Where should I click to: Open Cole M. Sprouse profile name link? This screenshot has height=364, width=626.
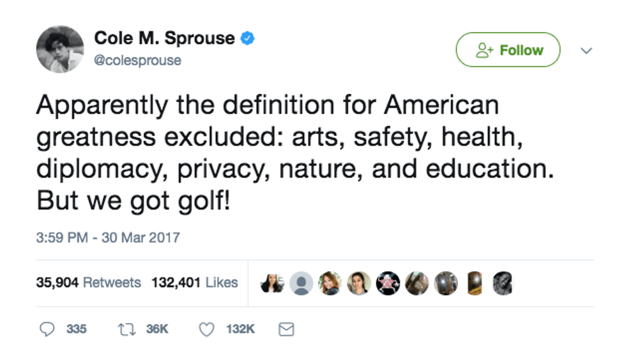click(x=164, y=38)
